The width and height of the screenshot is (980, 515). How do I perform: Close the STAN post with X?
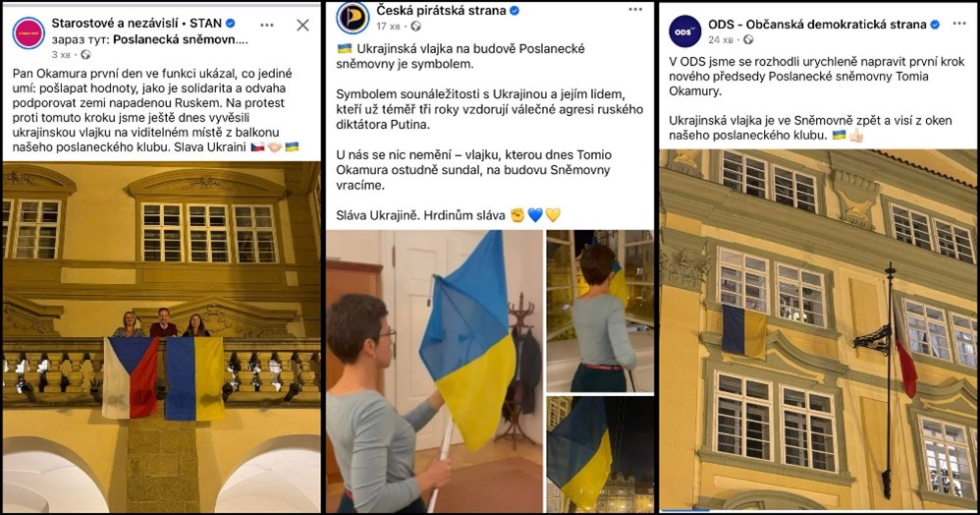click(302, 25)
